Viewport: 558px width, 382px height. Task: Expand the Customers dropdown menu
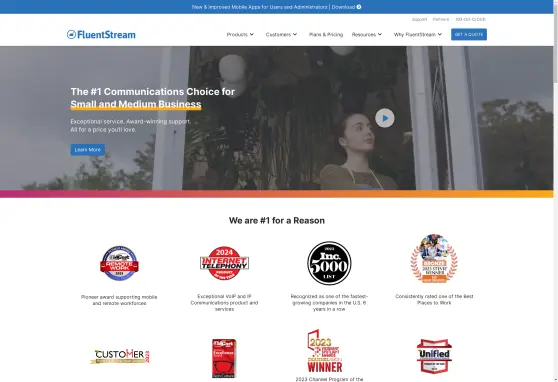point(281,35)
